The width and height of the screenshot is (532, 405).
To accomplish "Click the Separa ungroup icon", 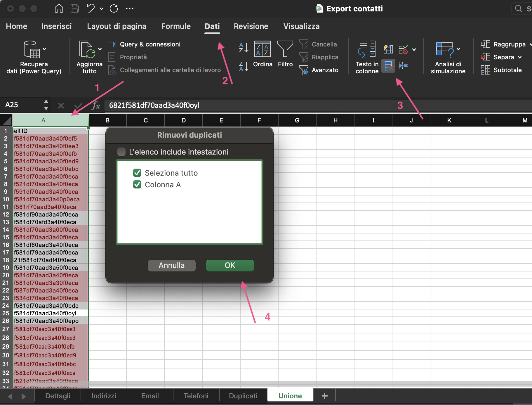I will (x=486, y=57).
